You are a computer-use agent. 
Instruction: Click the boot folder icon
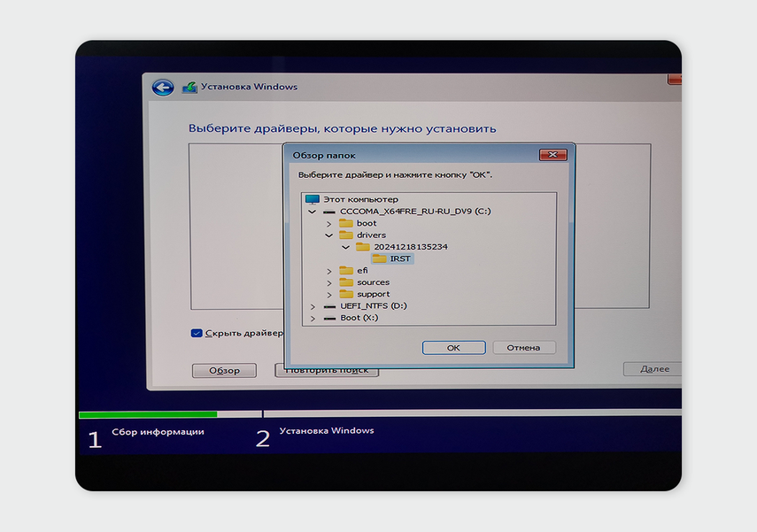point(345,223)
